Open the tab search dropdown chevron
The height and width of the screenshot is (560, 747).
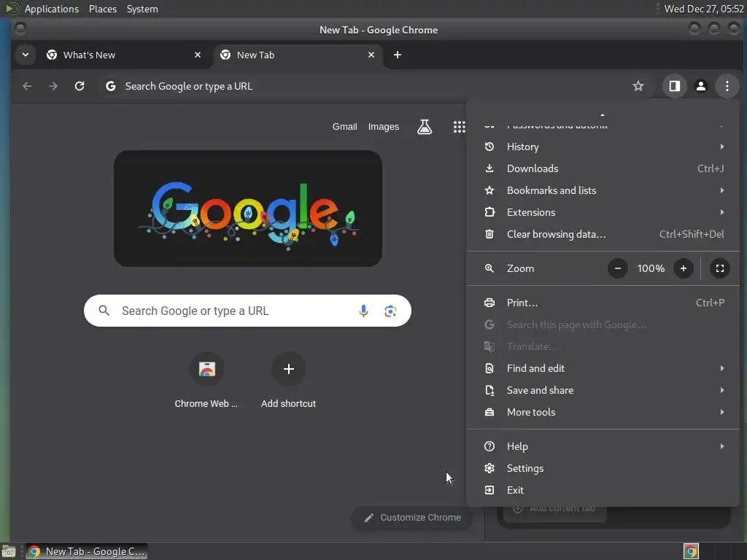tap(26, 55)
